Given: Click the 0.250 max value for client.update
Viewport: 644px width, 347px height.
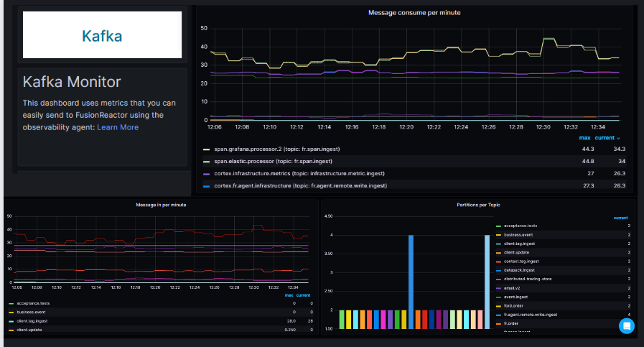Looking at the screenshot, I should (x=290, y=330).
